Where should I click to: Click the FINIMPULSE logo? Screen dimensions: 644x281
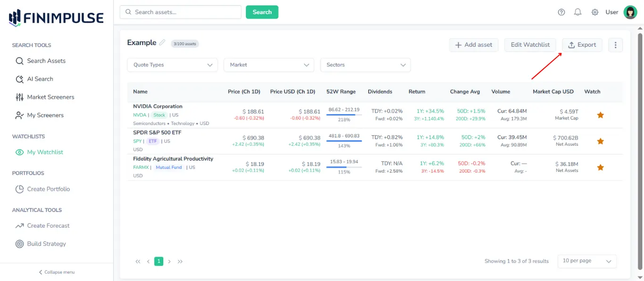pos(56,18)
